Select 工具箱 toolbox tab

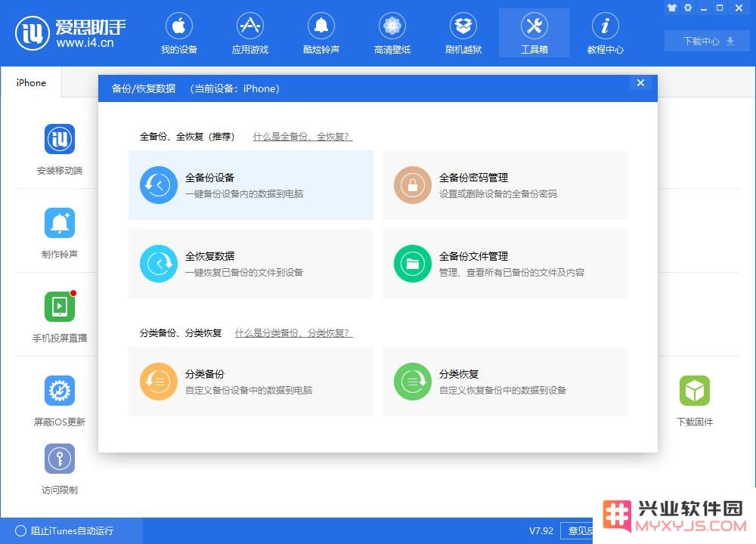tap(534, 33)
